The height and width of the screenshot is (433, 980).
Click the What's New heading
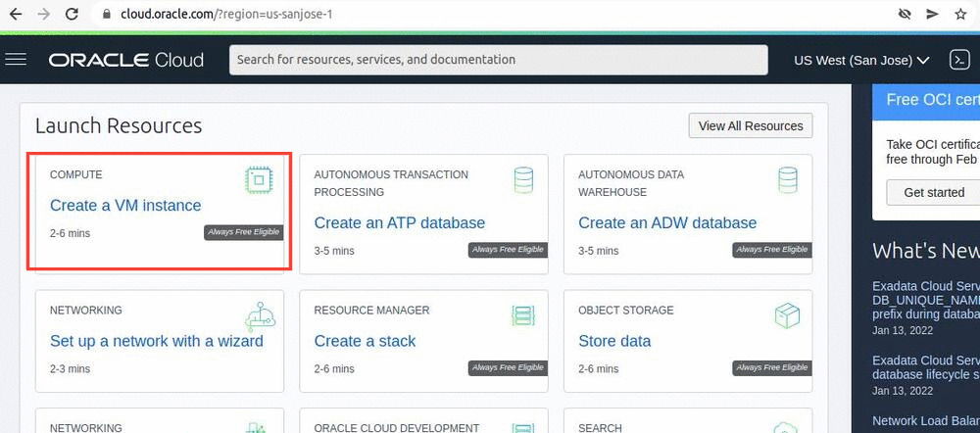(x=926, y=251)
